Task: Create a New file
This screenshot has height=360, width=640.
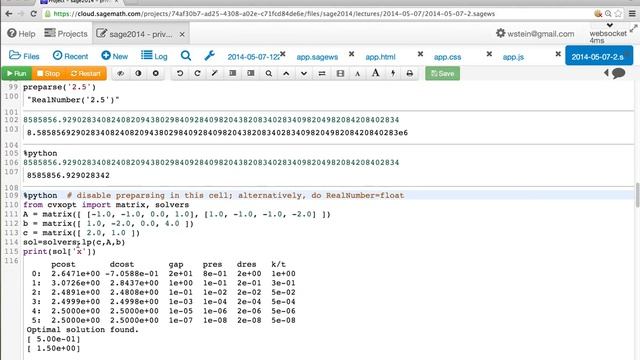Action: click(115, 56)
